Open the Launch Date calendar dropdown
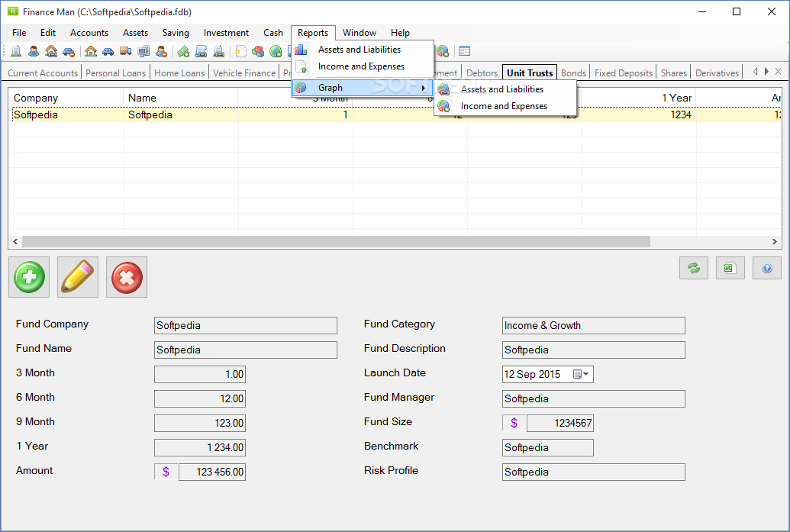 (x=582, y=374)
